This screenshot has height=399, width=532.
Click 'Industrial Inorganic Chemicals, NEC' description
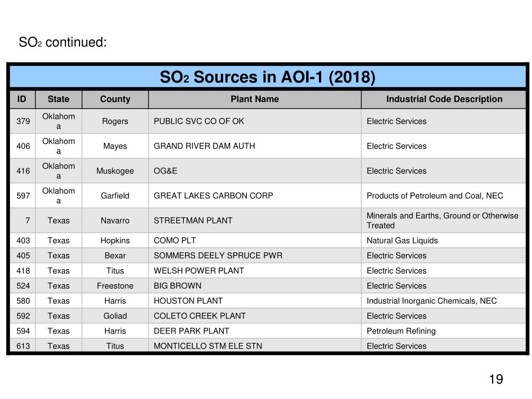pos(432,301)
